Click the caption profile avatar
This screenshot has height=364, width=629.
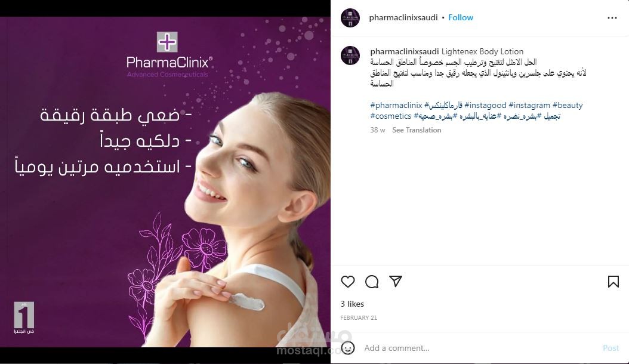[x=350, y=55]
